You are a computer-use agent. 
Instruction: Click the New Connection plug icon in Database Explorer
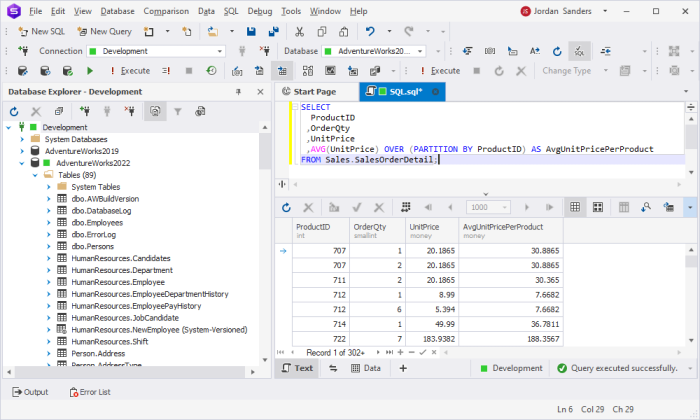(85, 111)
